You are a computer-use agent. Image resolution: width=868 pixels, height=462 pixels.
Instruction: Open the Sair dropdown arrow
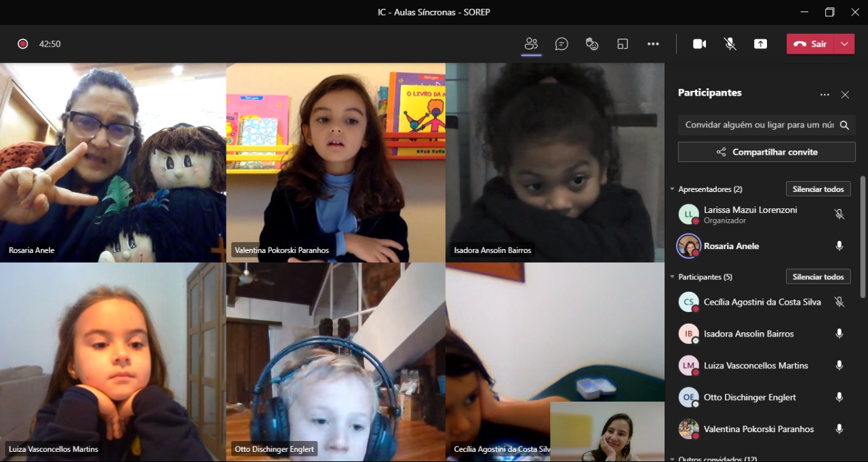(844, 44)
